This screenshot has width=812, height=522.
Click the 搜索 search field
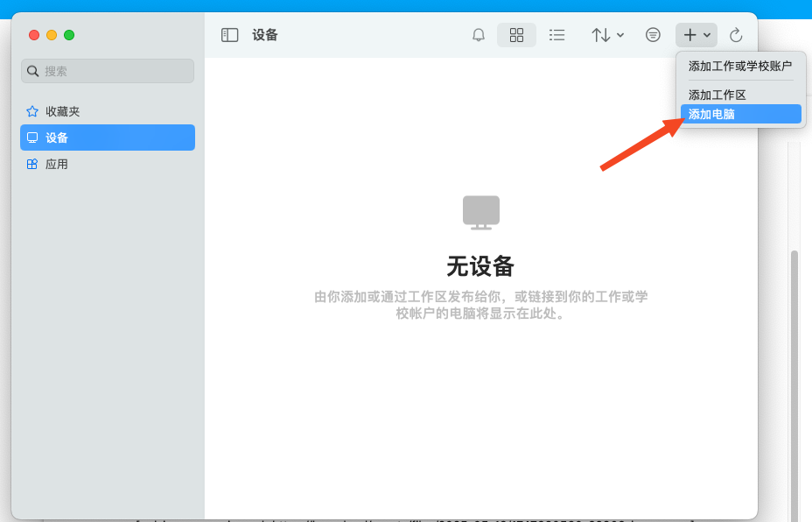pyautogui.click(x=108, y=71)
